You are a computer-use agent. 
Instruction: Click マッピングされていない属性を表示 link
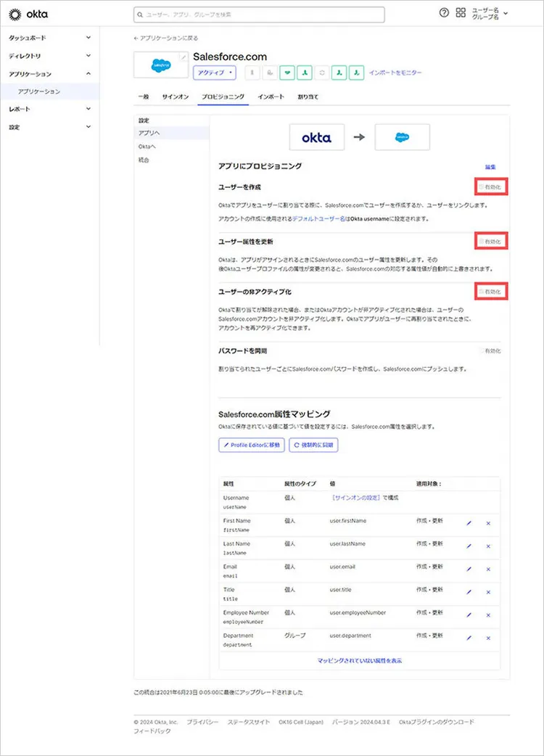(x=360, y=660)
